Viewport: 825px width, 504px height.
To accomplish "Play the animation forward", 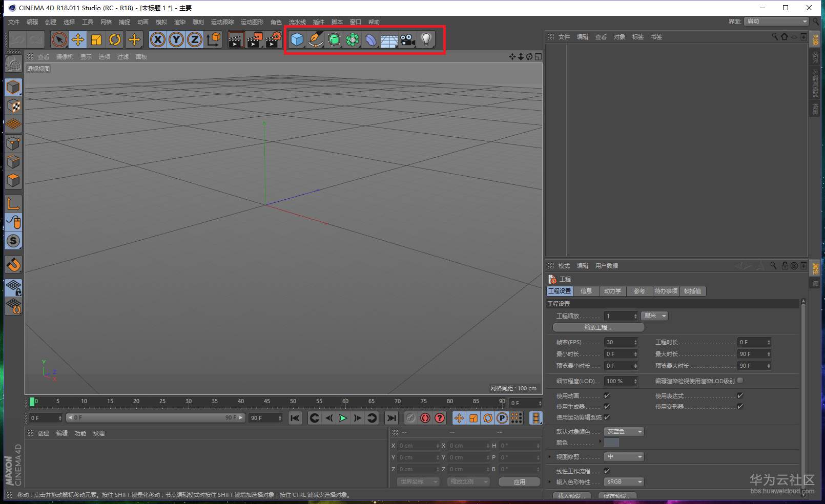I will point(343,418).
